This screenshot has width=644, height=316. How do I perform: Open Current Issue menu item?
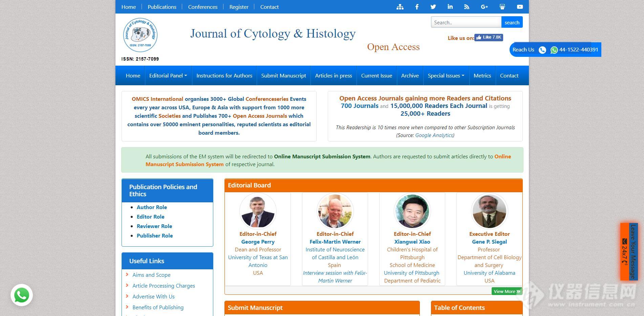coord(377,75)
